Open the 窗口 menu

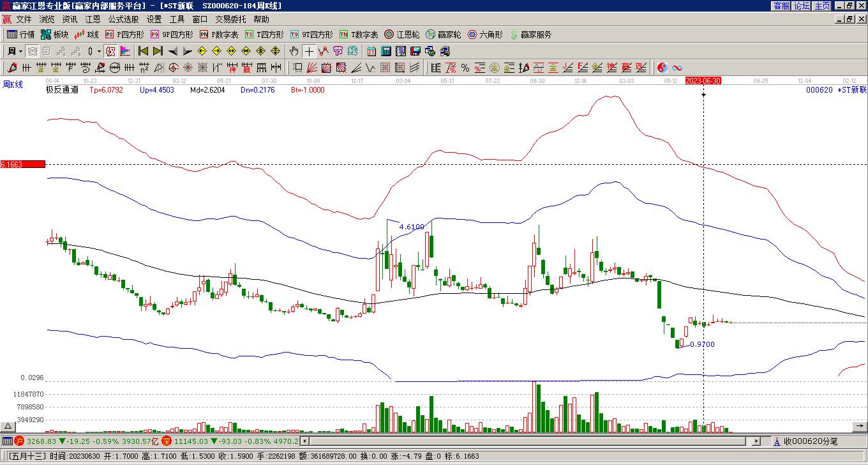click(200, 19)
